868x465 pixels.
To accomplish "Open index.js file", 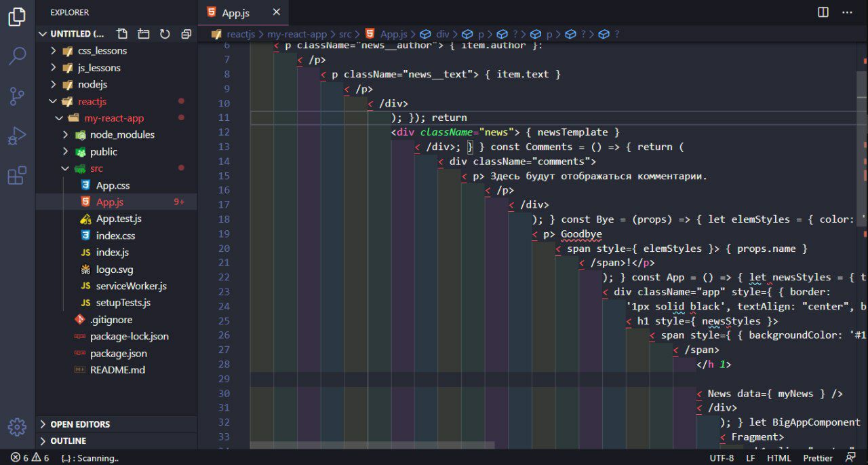I will 113,253.
